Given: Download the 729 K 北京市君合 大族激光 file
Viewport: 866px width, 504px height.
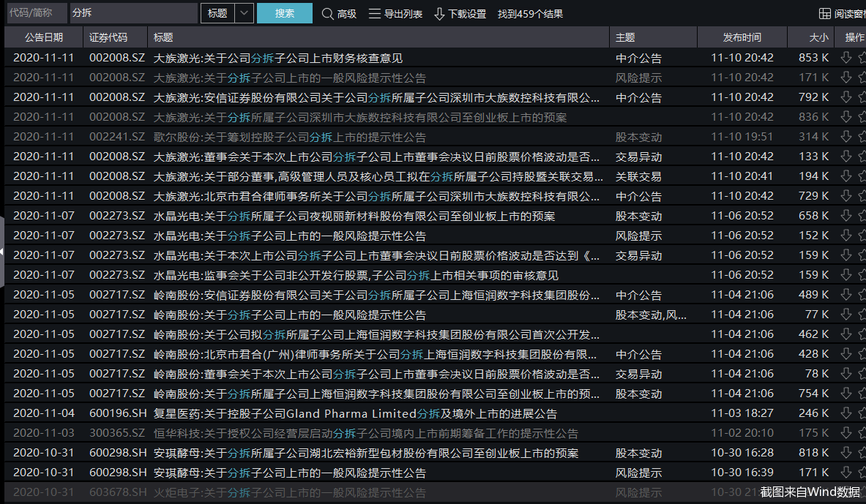Looking at the screenshot, I should click(x=846, y=196).
